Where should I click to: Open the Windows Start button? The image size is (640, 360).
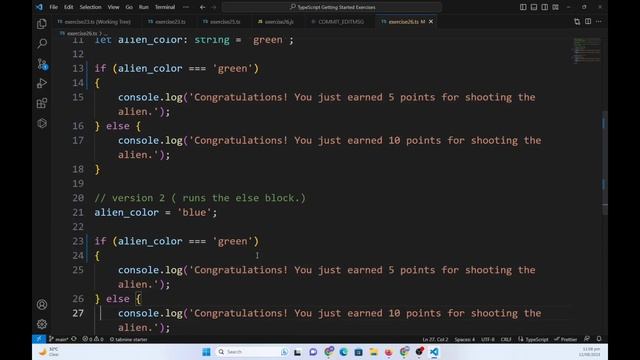coord(206,352)
